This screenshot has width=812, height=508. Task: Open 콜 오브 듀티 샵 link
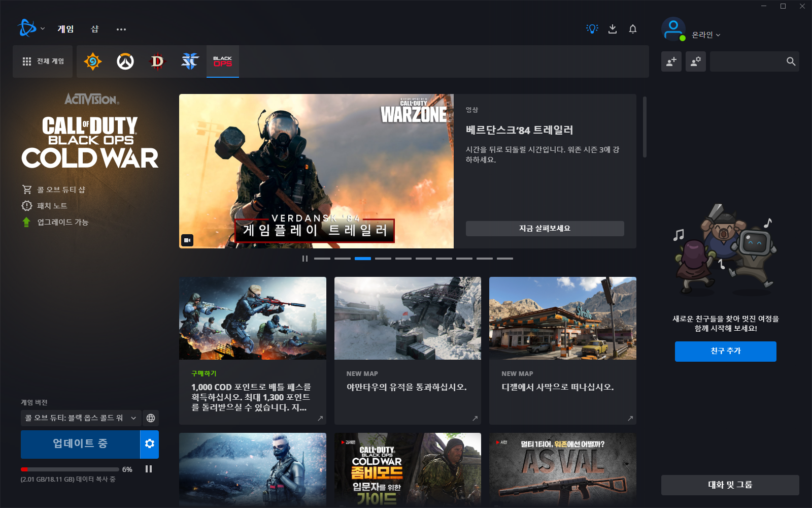pyautogui.click(x=61, y=189)
